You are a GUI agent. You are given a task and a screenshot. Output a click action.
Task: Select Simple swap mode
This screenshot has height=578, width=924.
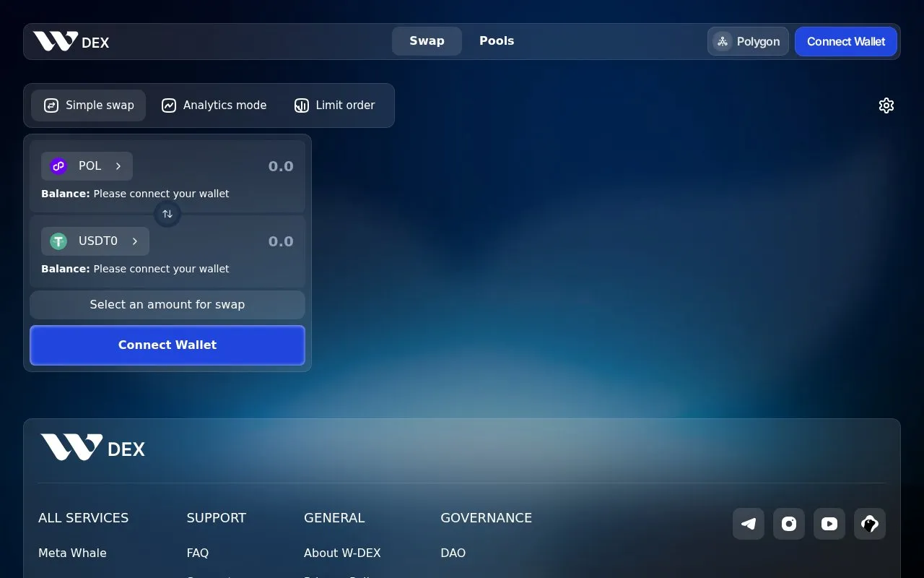(88, 105)
